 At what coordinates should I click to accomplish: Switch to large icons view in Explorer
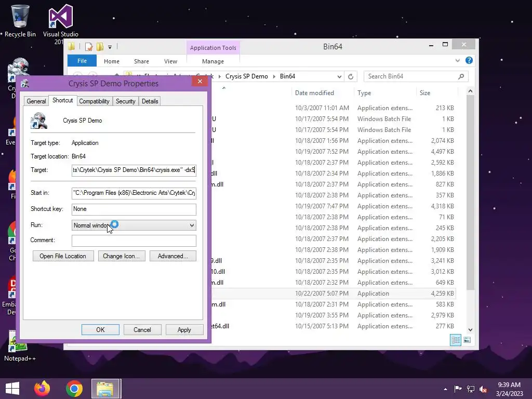click(x=467, y=340)
